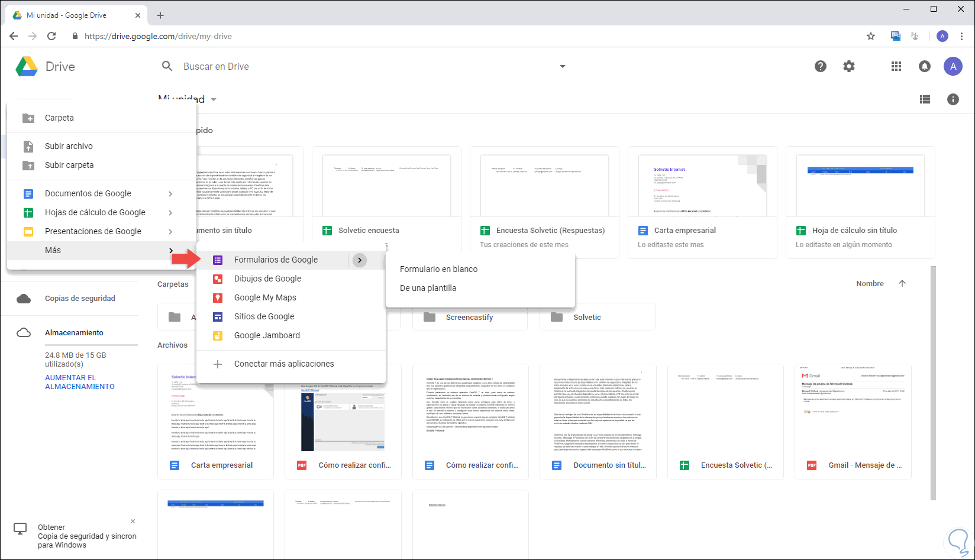Choose Carpeta to create a folder

[x=102, y=118]
